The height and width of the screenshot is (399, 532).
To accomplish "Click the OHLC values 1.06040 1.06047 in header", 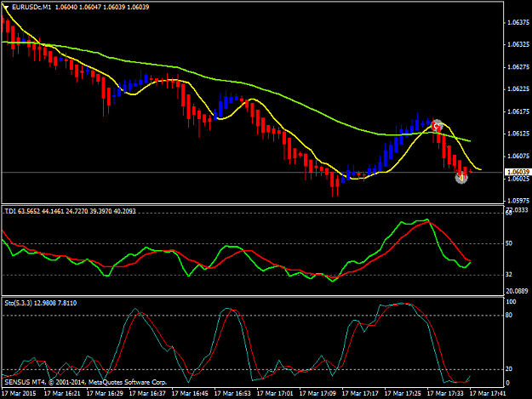I will click(x=78, y=7).
